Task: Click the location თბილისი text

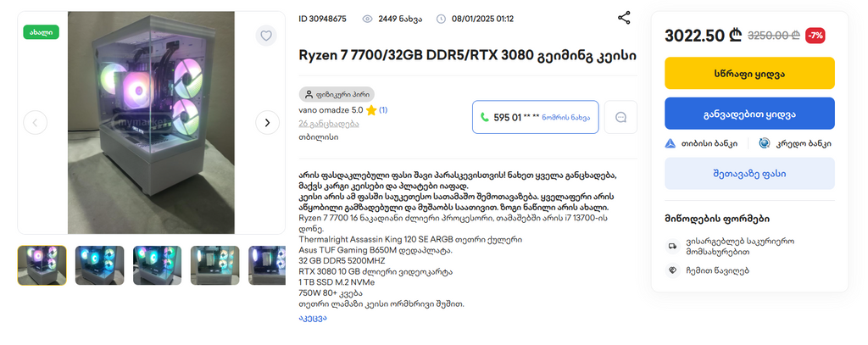Action: 319,136
